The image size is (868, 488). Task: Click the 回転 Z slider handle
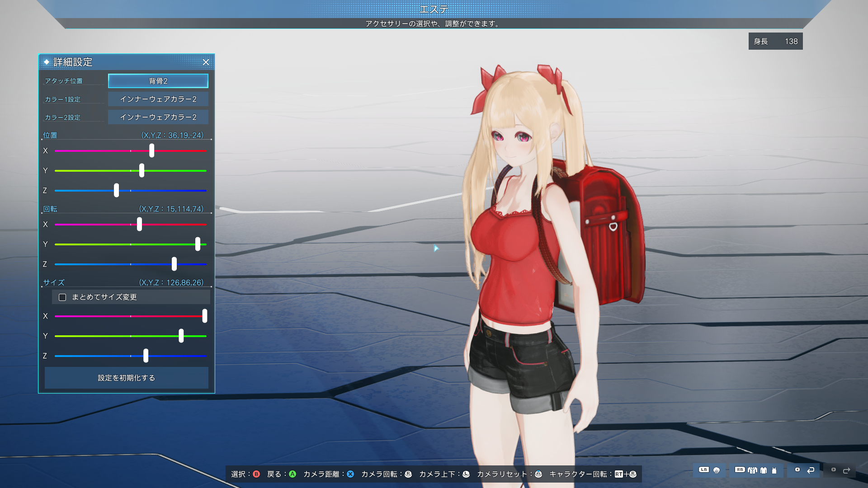click(x=175, y=264)
